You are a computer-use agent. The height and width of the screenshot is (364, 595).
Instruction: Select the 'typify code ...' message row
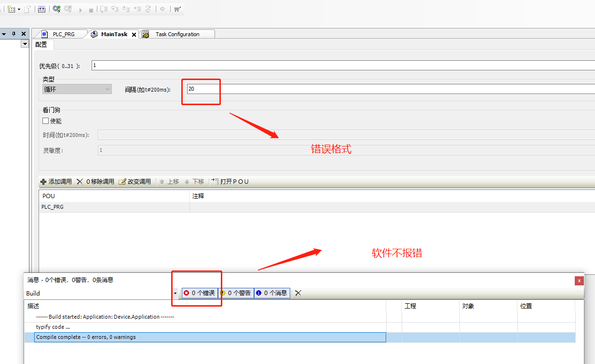click(x=300, y=327)
